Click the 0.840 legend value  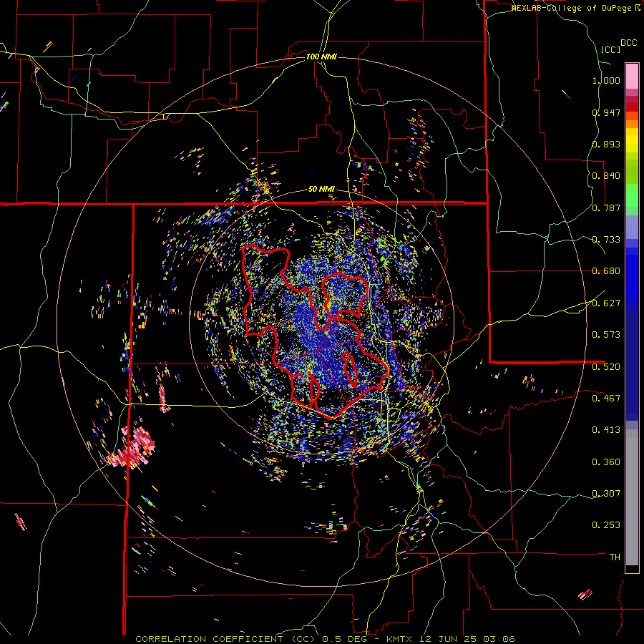[x=606, y=176]
